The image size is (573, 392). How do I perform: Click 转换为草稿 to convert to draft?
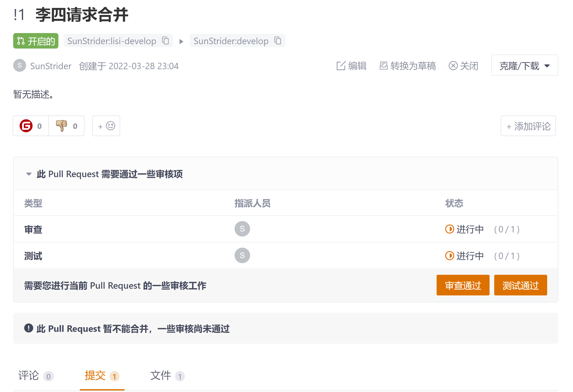[x=407, y=66]
